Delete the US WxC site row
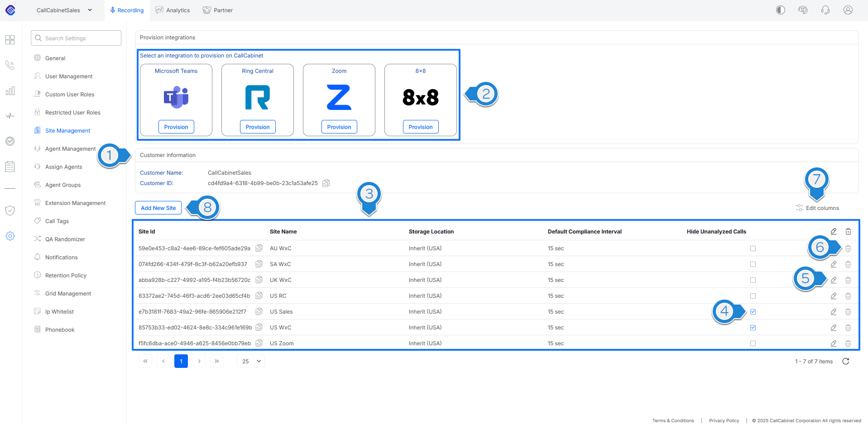Screen dimensions: 868x424 848,328
